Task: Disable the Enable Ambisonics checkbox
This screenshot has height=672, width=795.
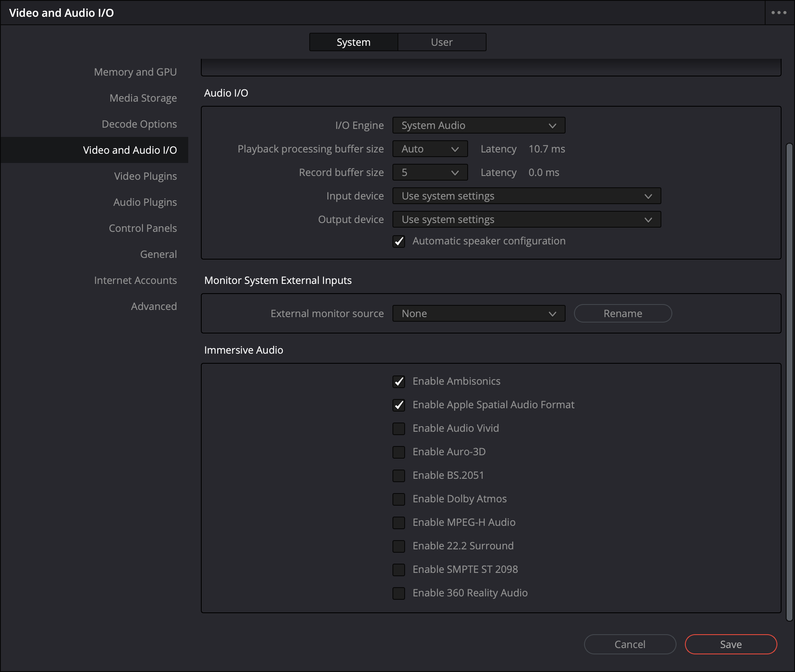Action: 399,381
